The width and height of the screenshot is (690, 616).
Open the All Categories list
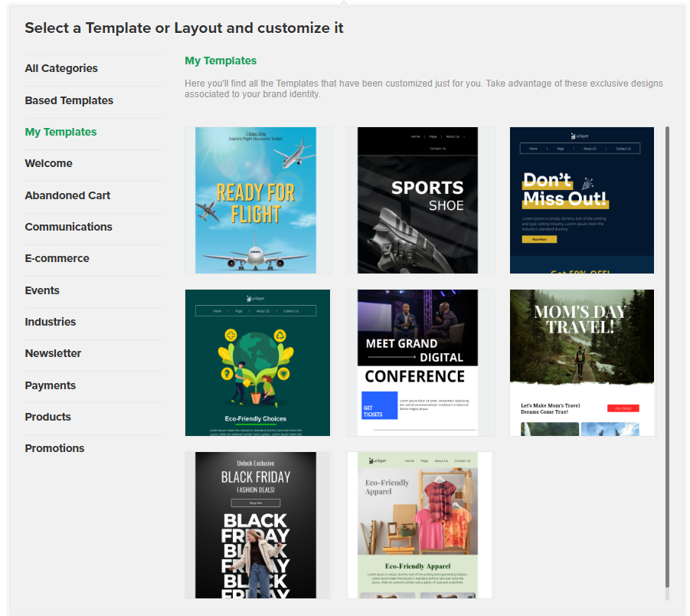click(x=61, y=68)
